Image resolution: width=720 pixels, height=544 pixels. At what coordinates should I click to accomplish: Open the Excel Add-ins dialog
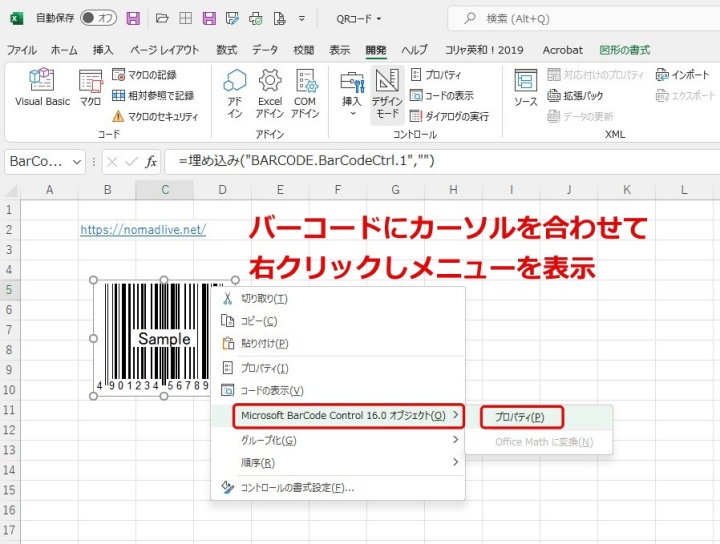[270, 94]
